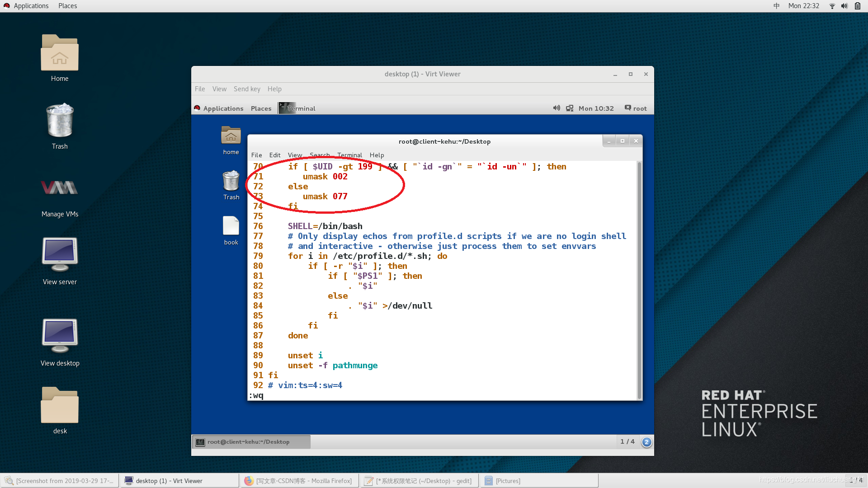
Task: Click the input method indicator in top bar
Action: pos(777,6)
